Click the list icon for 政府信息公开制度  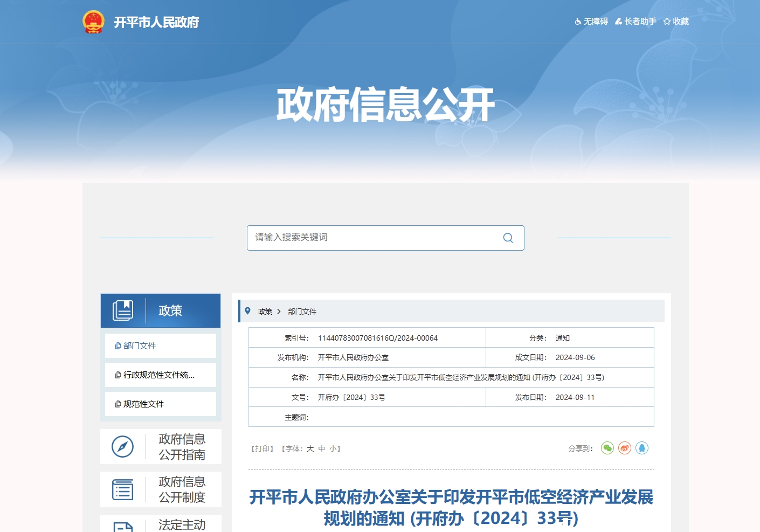click(x=122, y=489)
